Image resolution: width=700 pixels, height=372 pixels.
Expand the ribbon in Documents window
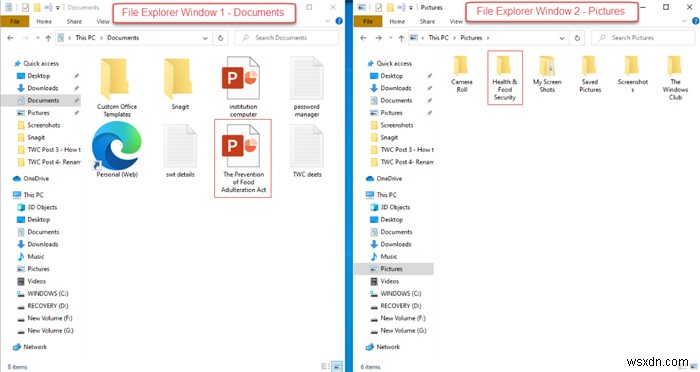pos(328,21)
